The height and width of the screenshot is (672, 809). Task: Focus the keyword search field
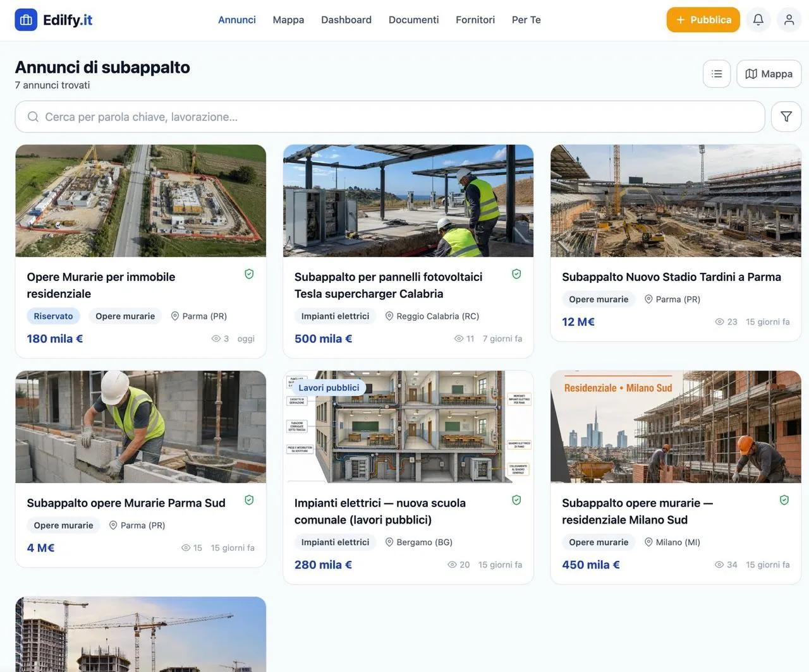tap(390, 117)
